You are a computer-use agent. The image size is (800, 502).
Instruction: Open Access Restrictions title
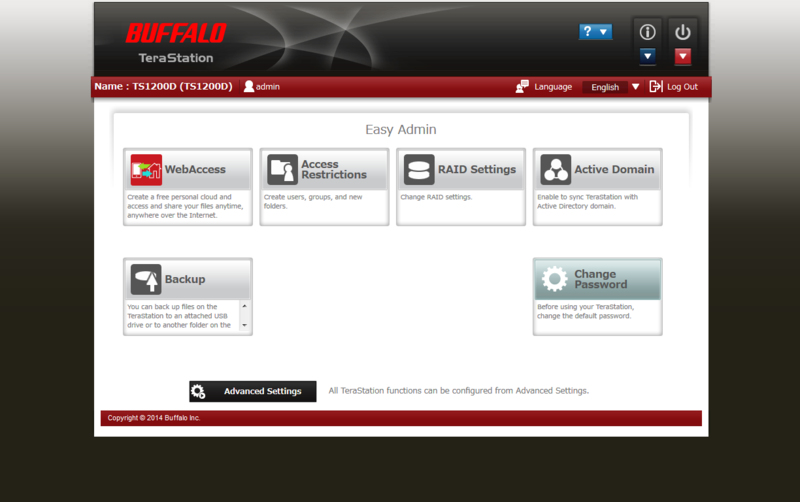click(334, 169)
